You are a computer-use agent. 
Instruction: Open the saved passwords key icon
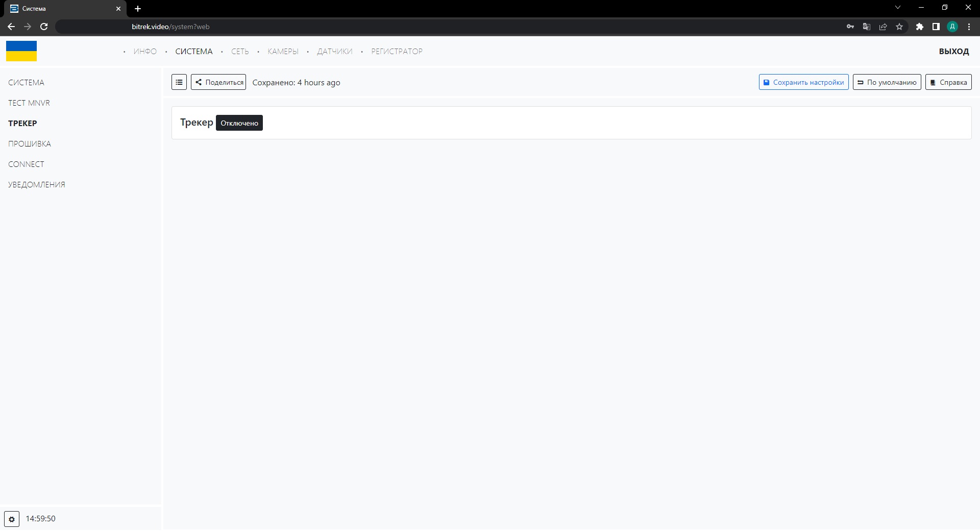[850, 27]
